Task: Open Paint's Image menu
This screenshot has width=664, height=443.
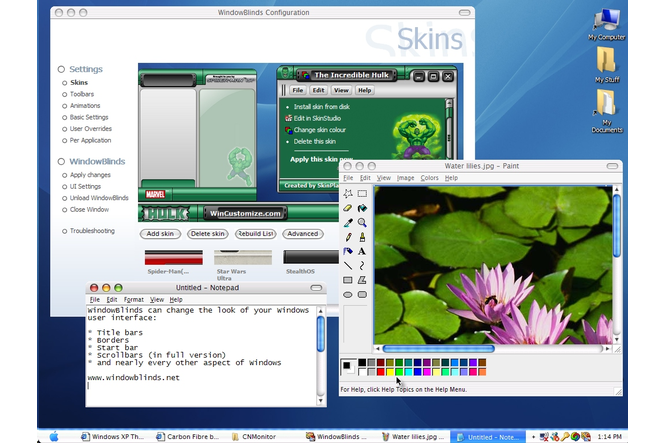Action: (x=405, y=178)
